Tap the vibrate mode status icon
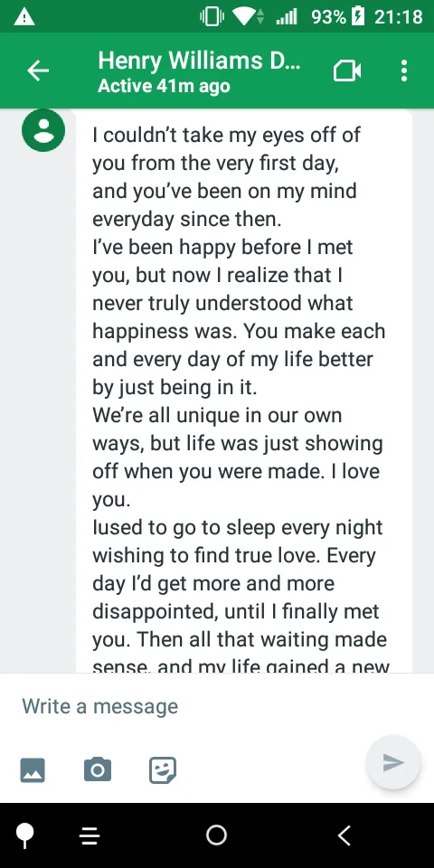Viewport: 434px width, 868px height. [212, 17]
